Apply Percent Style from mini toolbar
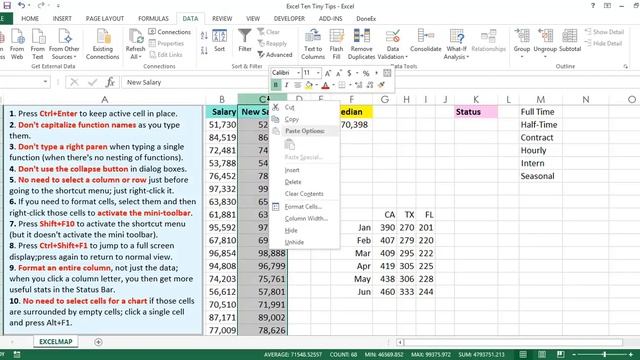 click(x=366, y=73)
